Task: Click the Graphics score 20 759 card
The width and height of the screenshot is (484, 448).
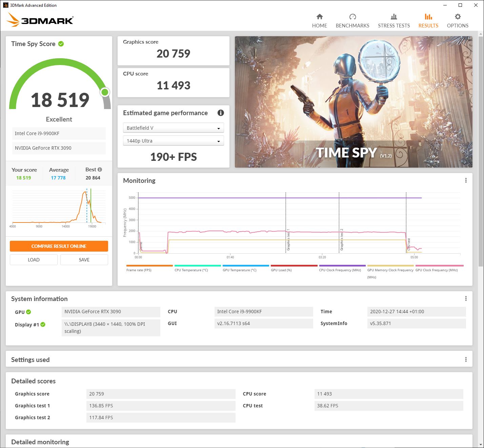Action: [173, 51]
